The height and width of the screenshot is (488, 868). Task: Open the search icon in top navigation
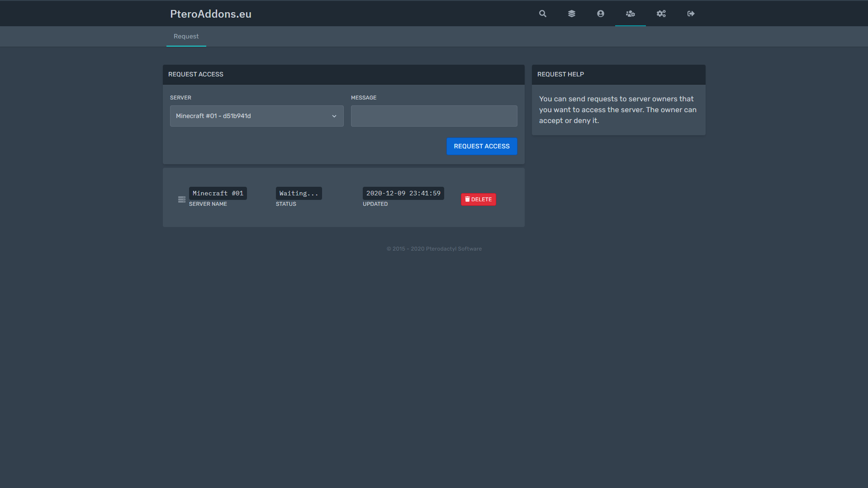pos(542,14)
